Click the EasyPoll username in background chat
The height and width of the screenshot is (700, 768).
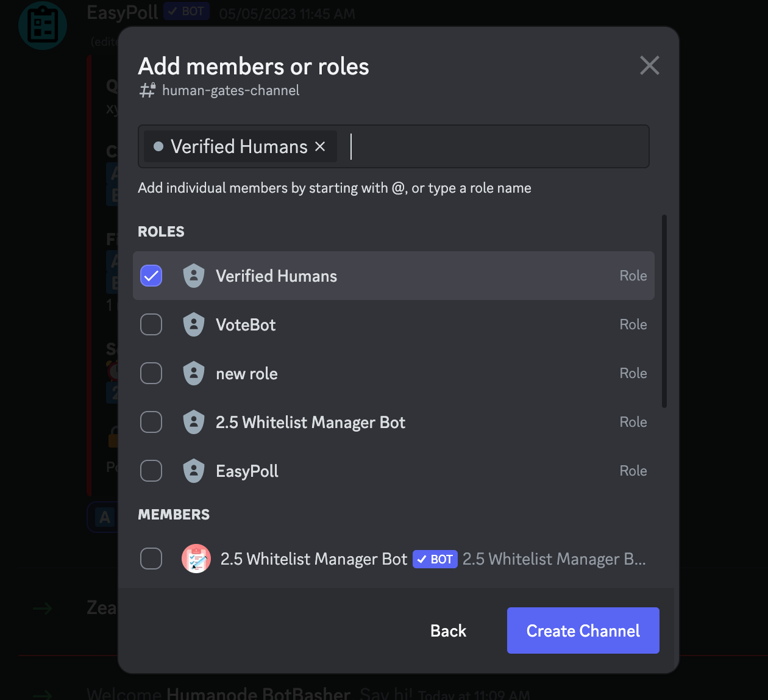coord(123,12)
